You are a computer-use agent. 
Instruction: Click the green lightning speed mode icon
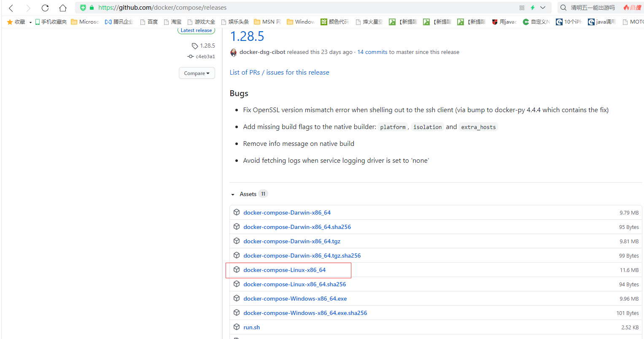pyautogui.click(x=533, y=8)
